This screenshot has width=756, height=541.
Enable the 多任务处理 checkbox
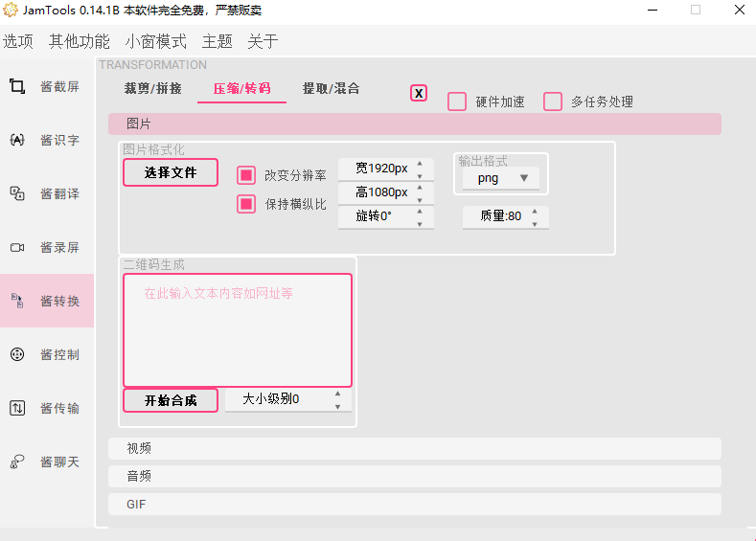[553, 101]
